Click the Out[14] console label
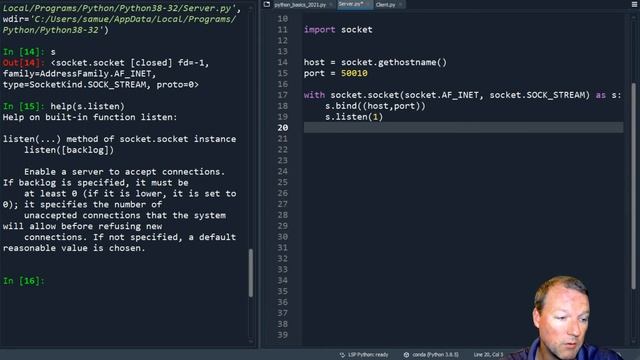The image size is (640, 360). tap(24, 63)
